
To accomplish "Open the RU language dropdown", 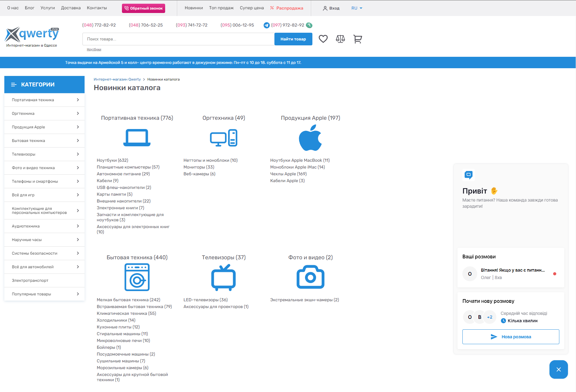I will tap(357, 8).
